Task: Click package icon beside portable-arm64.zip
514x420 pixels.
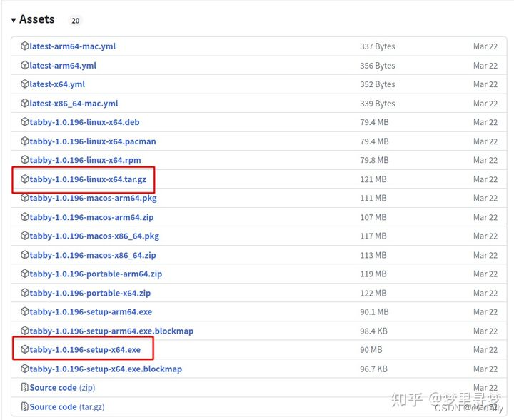Action: click(24, 274)
